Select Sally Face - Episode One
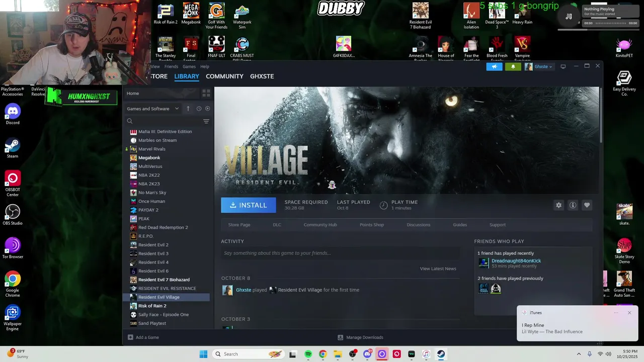This screenshot has height=362, width=644. pyautogui.click(x=164, y=315)
